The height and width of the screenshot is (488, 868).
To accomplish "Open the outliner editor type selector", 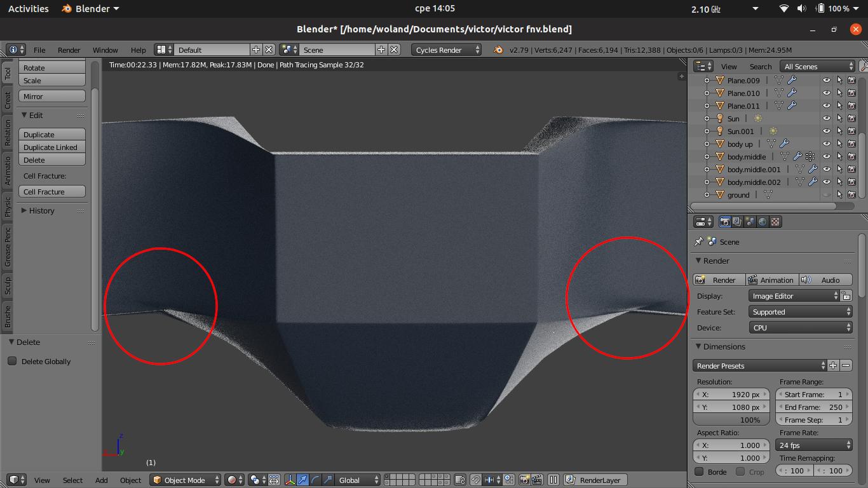I will 703,66.
